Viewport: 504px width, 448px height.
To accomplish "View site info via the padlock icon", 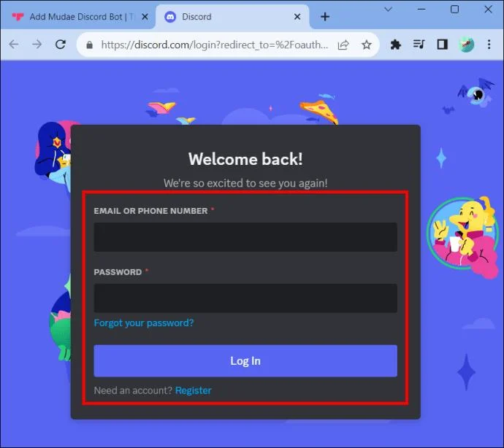I will (x=90, y=45).
